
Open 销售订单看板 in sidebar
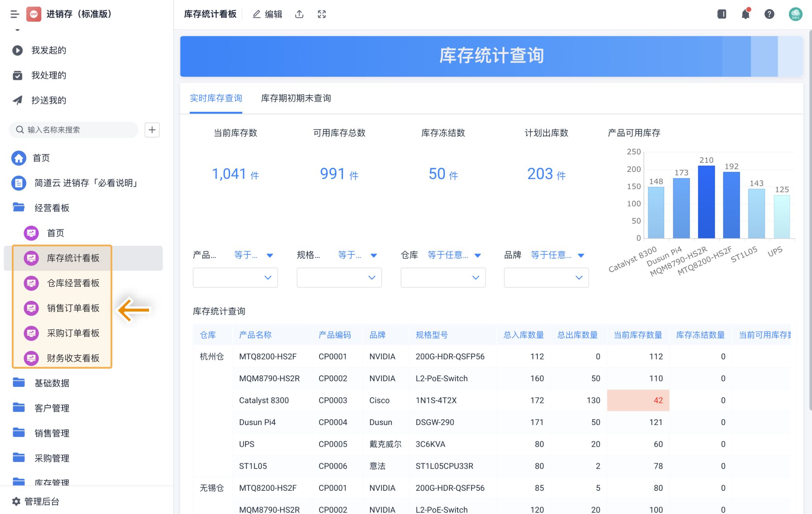(x=73, y=308)
